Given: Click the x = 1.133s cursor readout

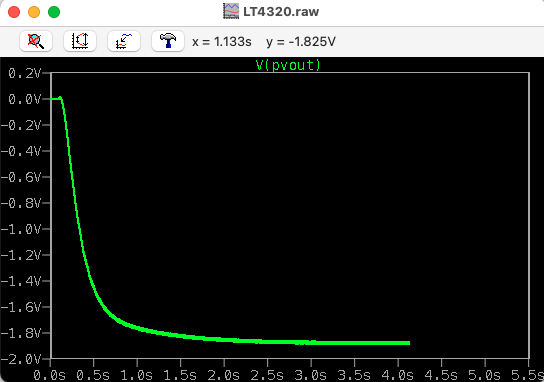Looking at the screenshot, I should coord(222,42).
